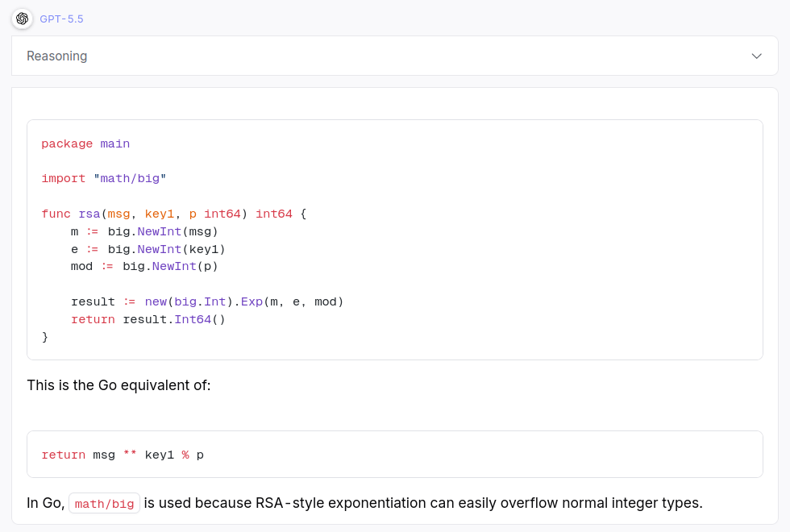Image resolution: width=790 pixels, height=532 pixels.
Task: Click the sentence about overflowing integer types
Action: click(x=364, y=503)
